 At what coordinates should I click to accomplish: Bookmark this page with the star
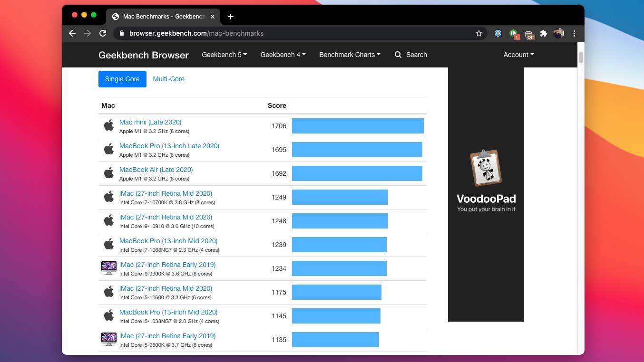coord(479,33)
